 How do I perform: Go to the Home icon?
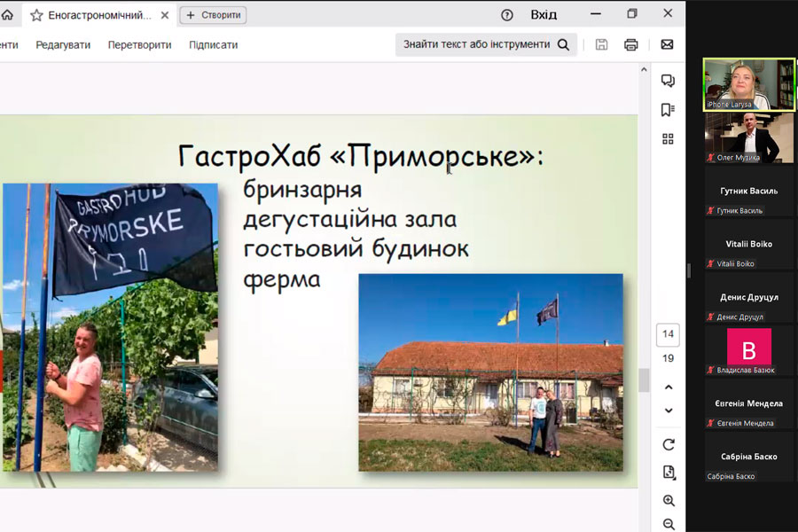point(7,15)
